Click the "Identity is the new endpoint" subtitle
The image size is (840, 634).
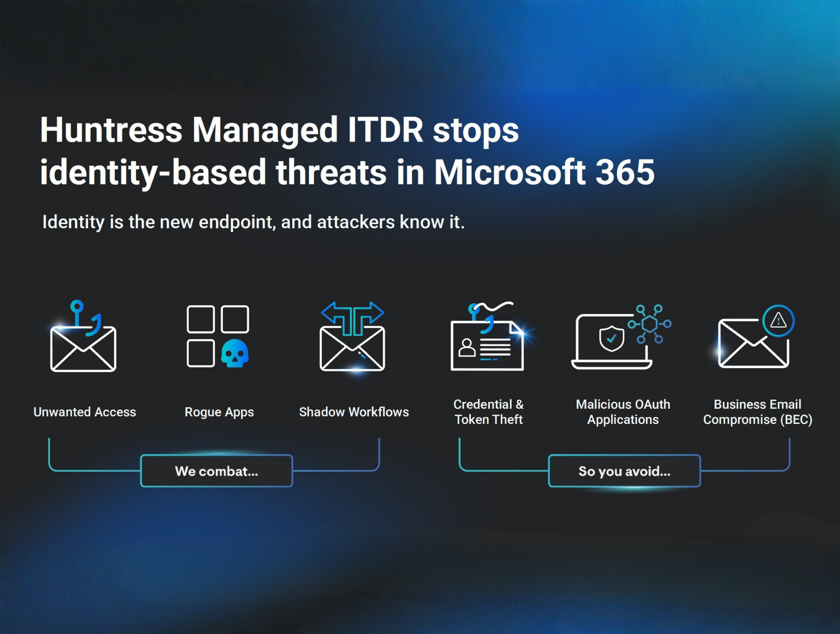click(x=253, y=222)
